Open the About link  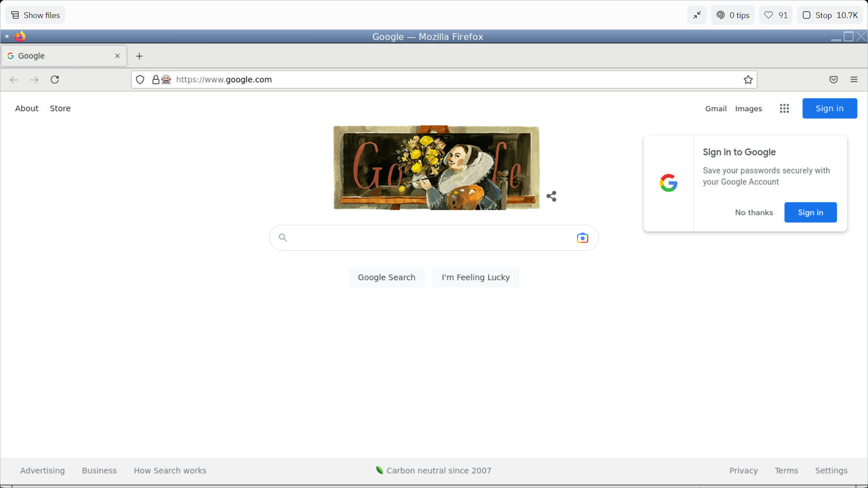pos(27,108)
